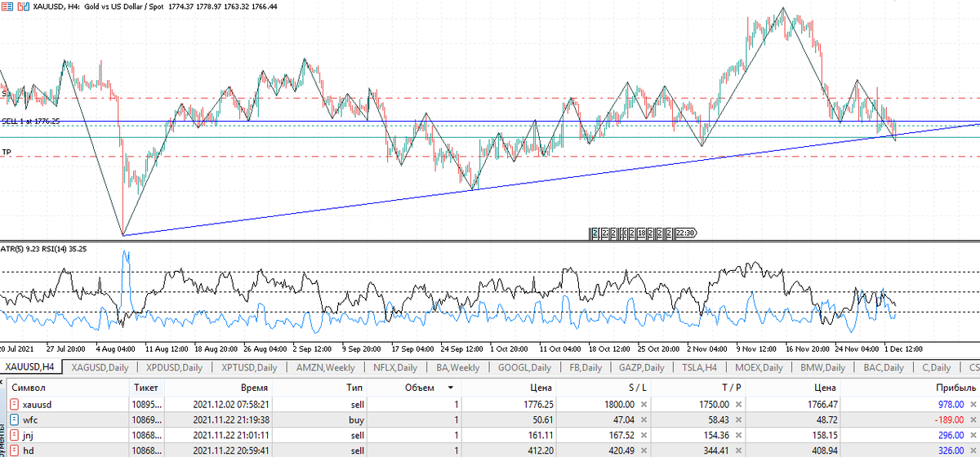
Task: Remove stop loss 420.49 on hd row
Action: [644, 449]
